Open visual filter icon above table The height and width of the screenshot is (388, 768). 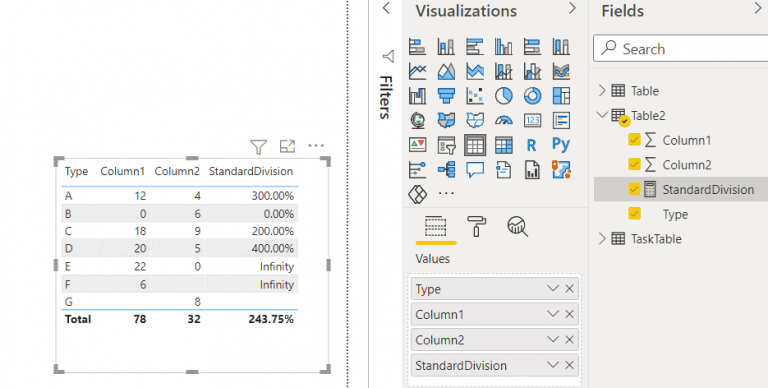(x=259, y=146)
